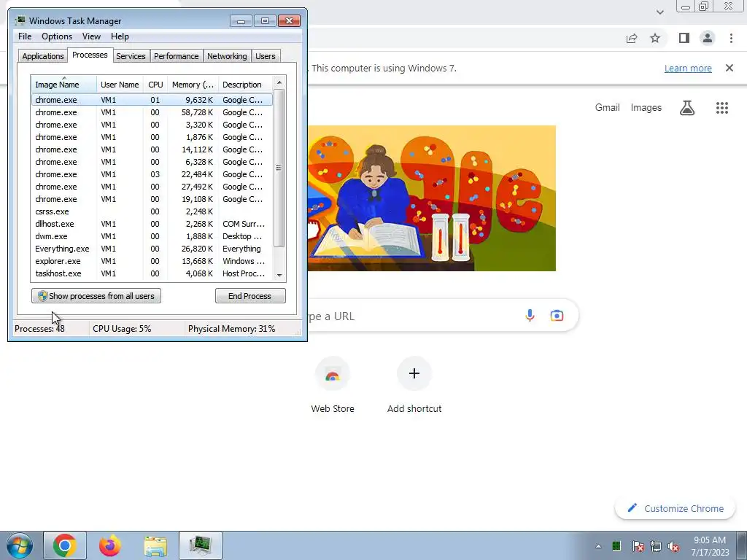The image size is (747, 560).
Task: Sort by Memory column header
Action: coord(193,85)
